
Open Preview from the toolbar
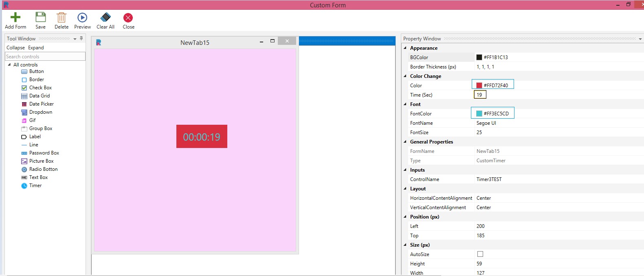(x=82, y=18)
